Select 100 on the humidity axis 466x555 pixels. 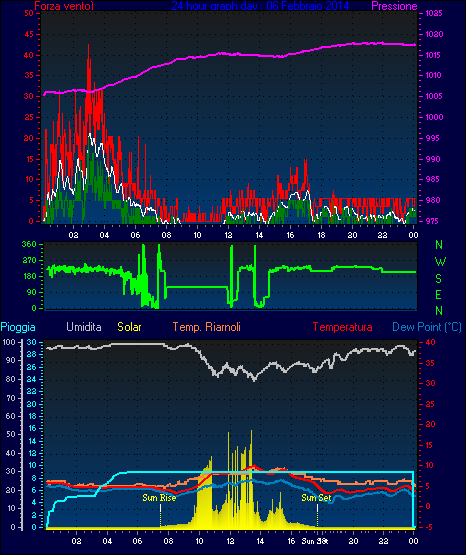tap(8, 342)
